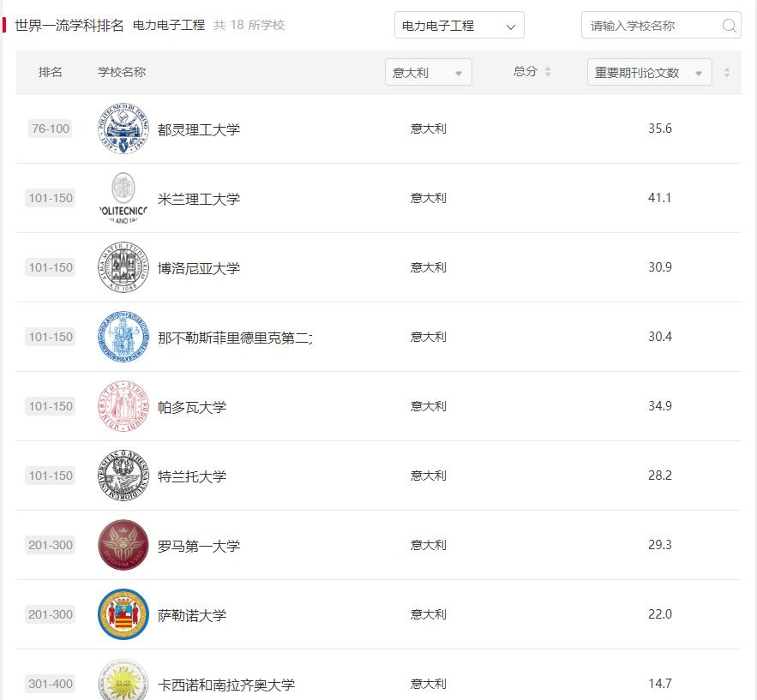The width and height of the screenshot is (757, 700).
Task: Click 特兰托大学 logo
Action: tap(123, 476)
